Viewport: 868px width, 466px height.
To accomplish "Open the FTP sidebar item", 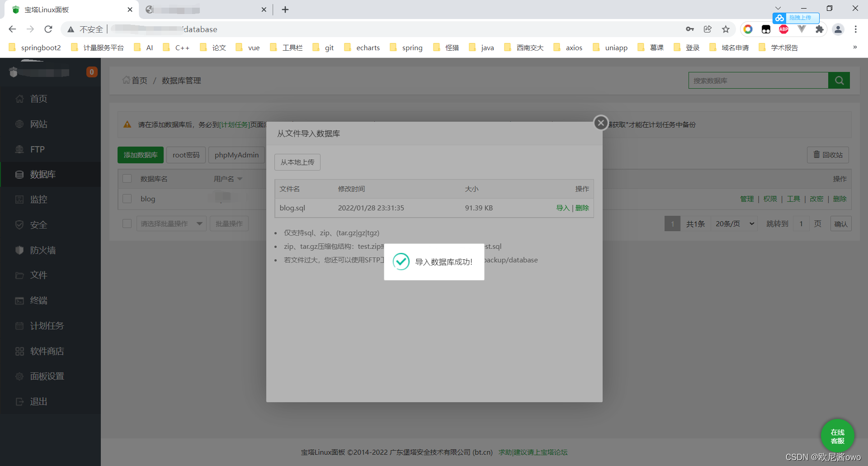I will [50, 149].
